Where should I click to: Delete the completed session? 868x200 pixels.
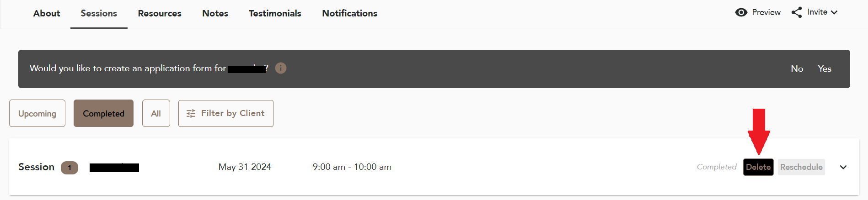tap(758, 167)
